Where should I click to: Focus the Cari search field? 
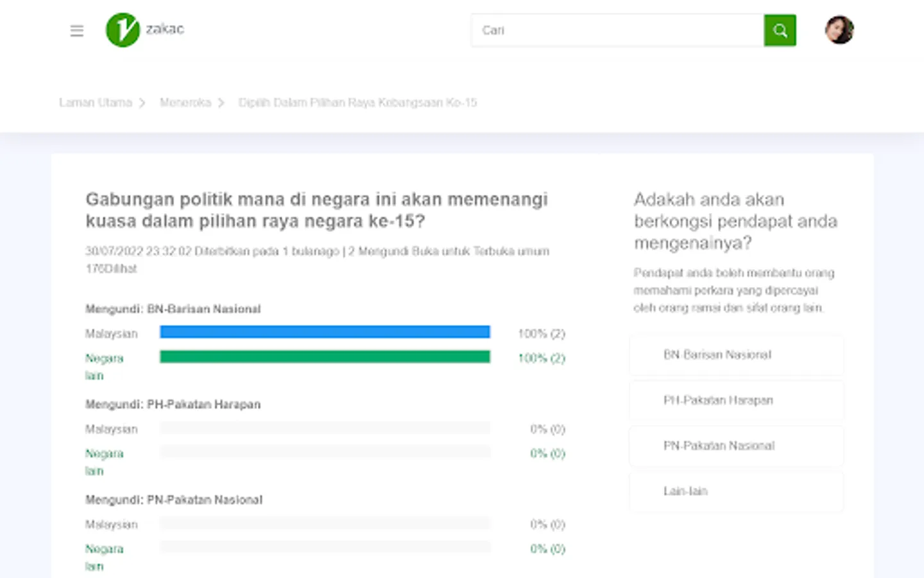[x=617, y=30]
